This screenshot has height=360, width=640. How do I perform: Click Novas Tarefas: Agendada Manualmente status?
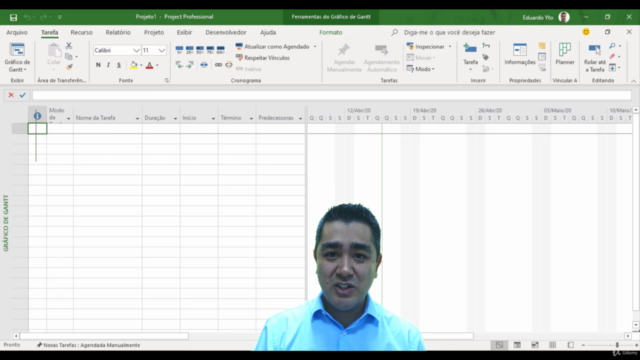tap(89, 345)
